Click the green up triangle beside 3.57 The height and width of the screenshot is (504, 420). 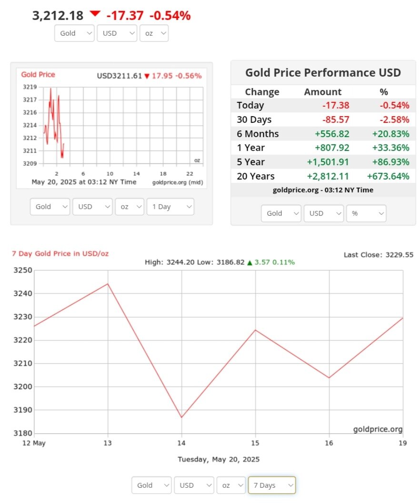point(250,262)
